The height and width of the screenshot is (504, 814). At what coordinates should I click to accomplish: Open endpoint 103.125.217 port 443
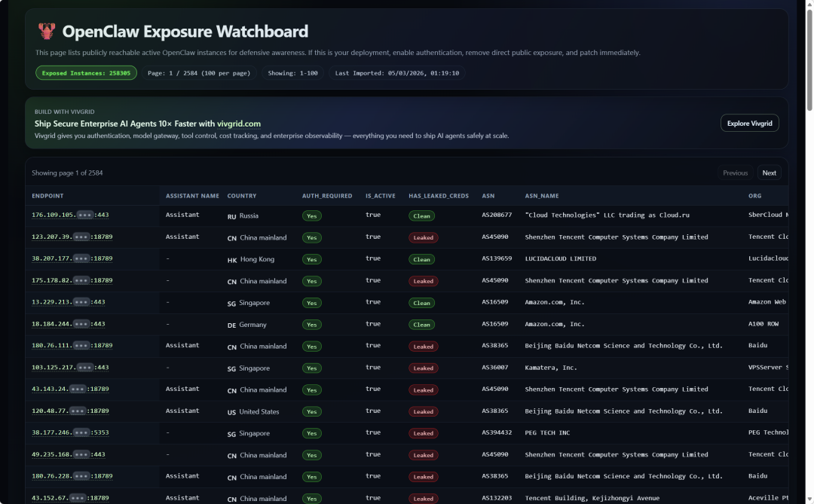[x=70, y=368]
